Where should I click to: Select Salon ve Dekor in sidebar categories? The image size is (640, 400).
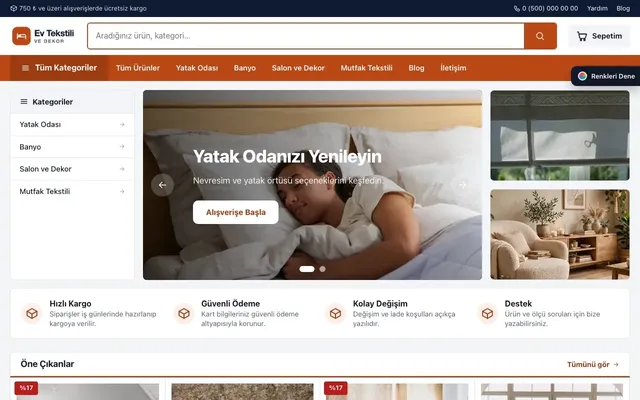(72, 169)
